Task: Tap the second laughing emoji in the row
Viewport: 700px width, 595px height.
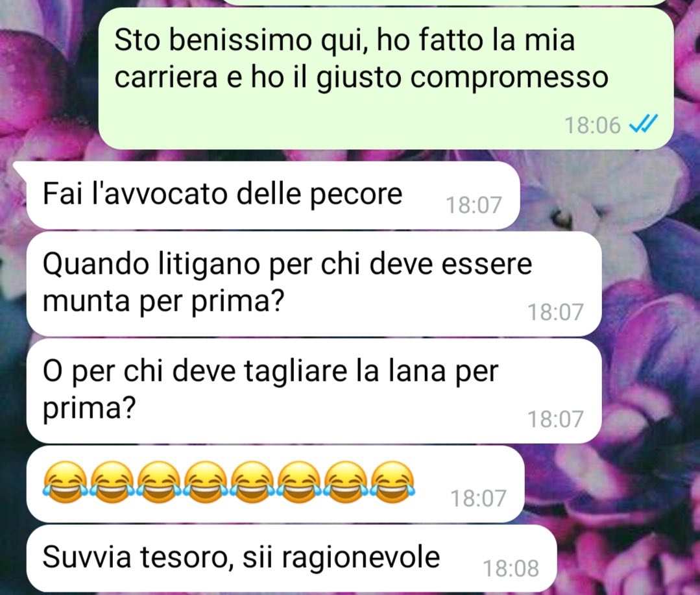Action: tap(112, 483)
